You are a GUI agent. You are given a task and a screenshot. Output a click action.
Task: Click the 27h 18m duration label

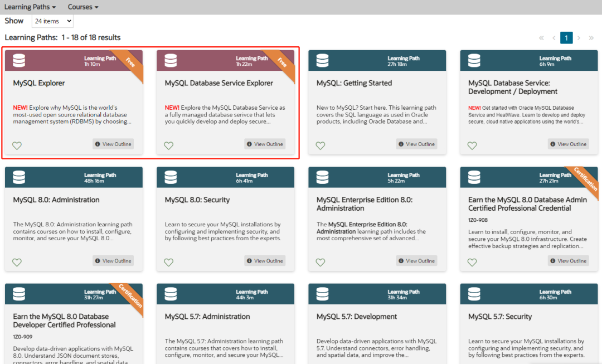tap(397, 64)
